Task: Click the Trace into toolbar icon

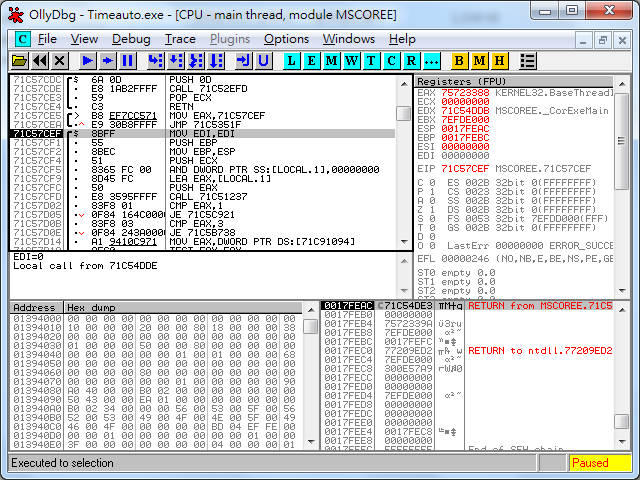Action: [196, 61]
